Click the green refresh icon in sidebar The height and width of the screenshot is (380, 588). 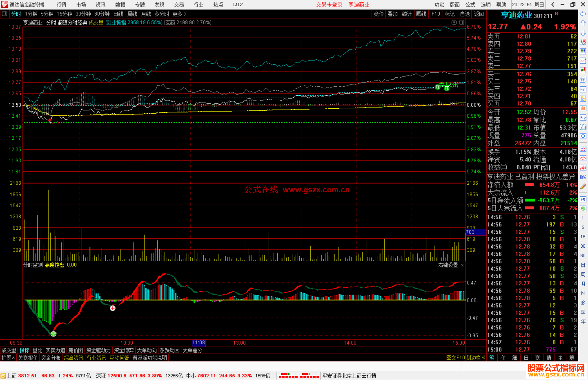[x=583, y=209]
